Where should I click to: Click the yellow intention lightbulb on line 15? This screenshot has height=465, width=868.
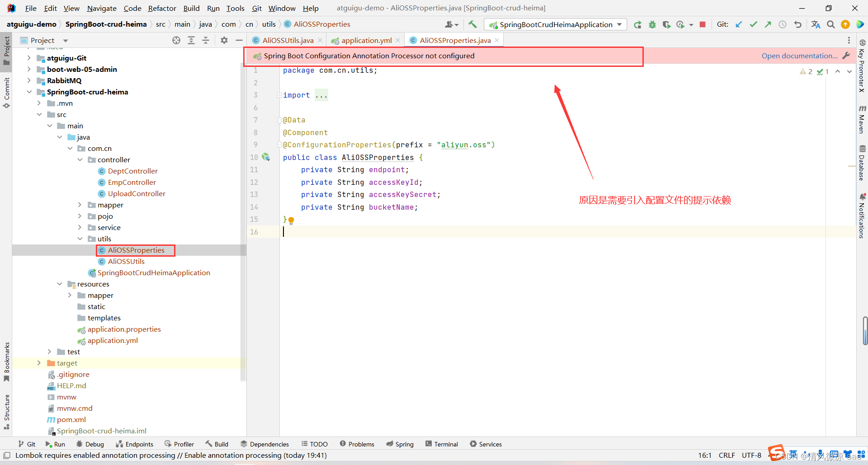tap(291, 221)
